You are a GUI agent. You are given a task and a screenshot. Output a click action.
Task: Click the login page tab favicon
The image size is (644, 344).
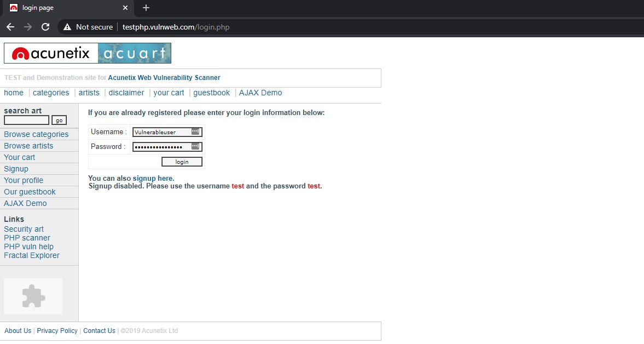[x=14, y=8]
